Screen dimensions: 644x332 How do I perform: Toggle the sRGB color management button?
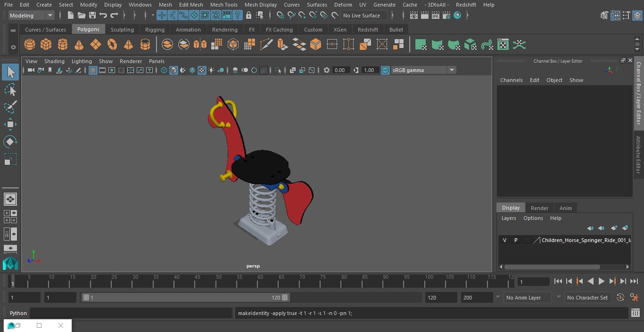click(385, 70)
